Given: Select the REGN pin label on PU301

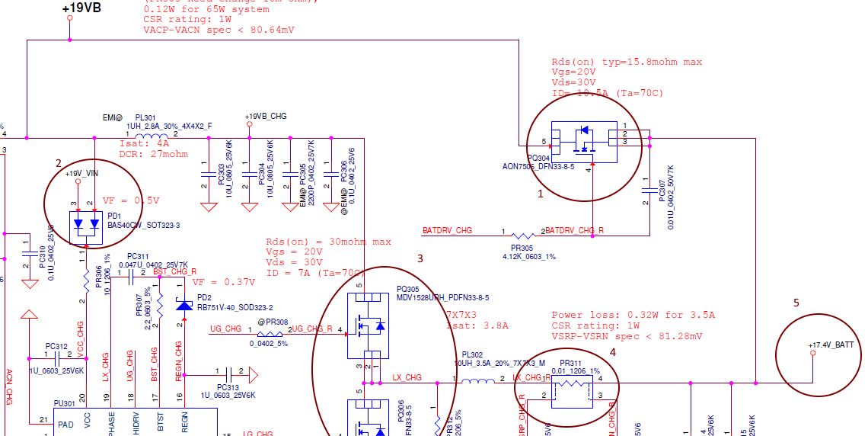Looking at the screenshot, I should tap(184, 423).
